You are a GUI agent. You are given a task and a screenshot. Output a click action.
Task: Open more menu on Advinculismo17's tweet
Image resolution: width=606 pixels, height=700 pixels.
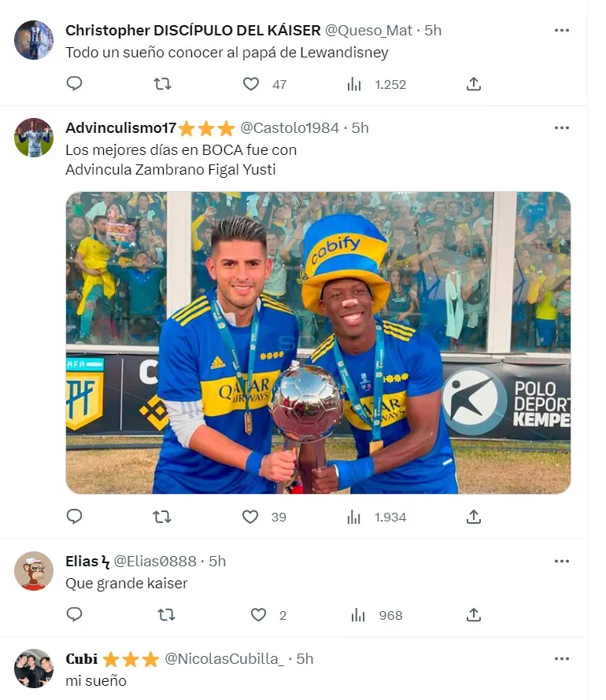coord(561,127)
